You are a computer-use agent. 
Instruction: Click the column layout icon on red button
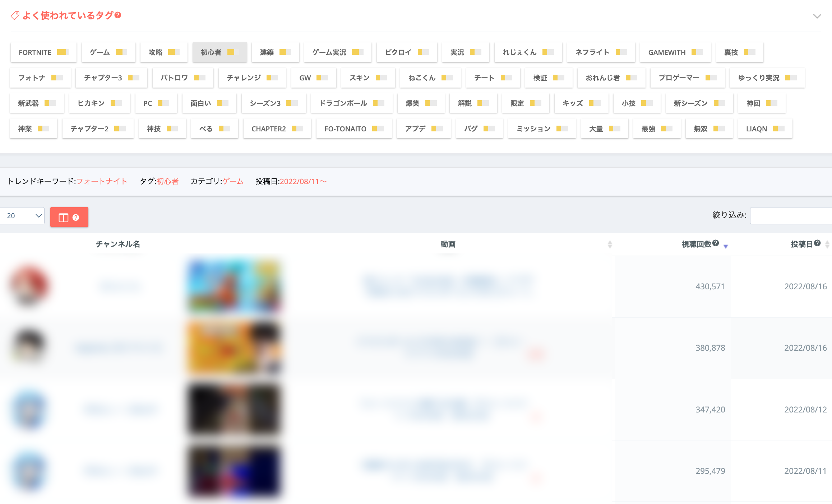click(63, 218)
